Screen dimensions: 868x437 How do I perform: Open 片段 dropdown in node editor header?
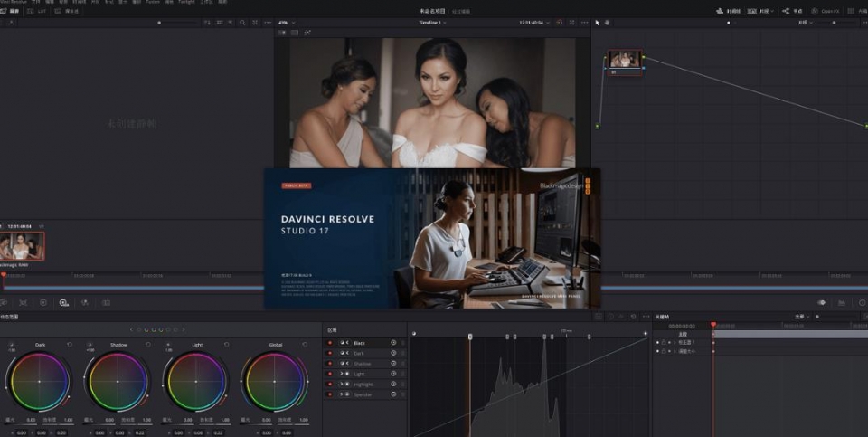805,23
